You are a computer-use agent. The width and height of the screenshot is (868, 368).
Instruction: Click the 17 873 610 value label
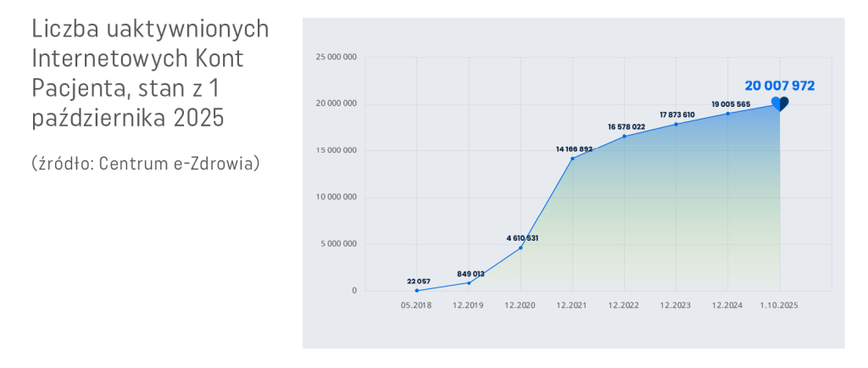click(x=677, y=114)
